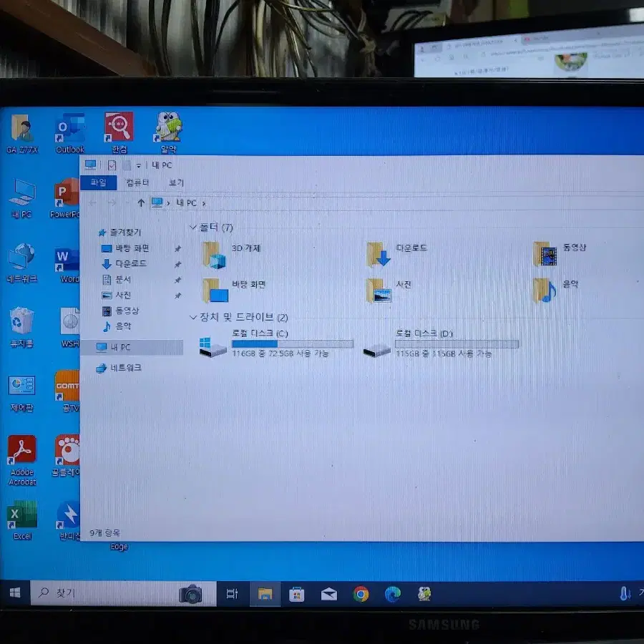Viewport: 644px width, 644px height.
Task: Select 바탕 화면 in navigation pane
Action: 125,248
